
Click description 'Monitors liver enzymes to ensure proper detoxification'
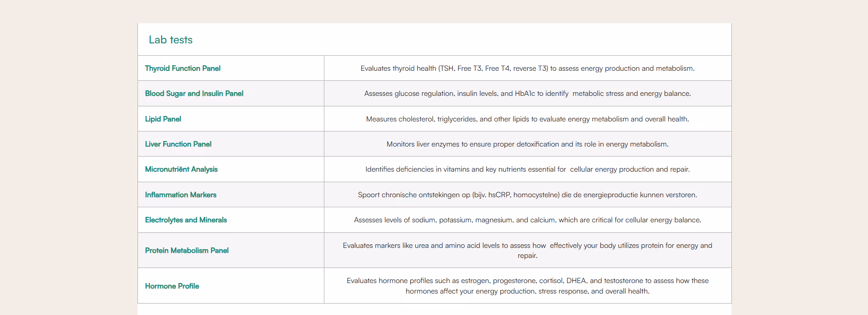tap(528, 144)
